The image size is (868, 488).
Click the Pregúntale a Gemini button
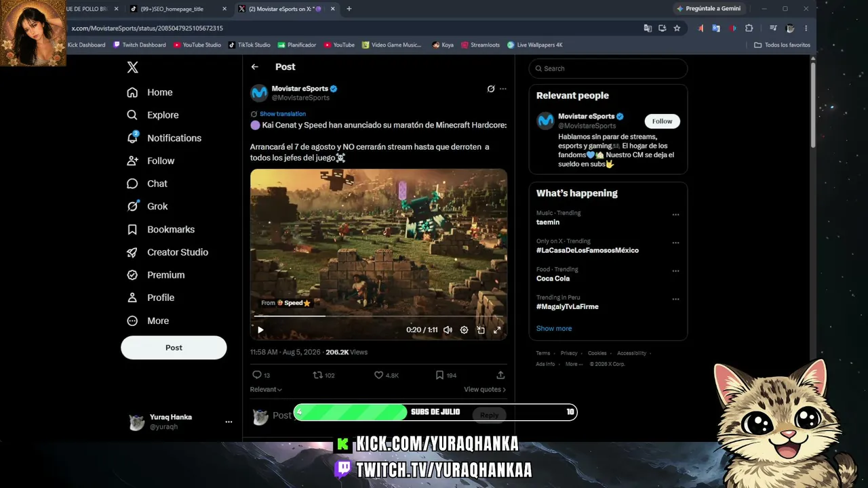709,9
